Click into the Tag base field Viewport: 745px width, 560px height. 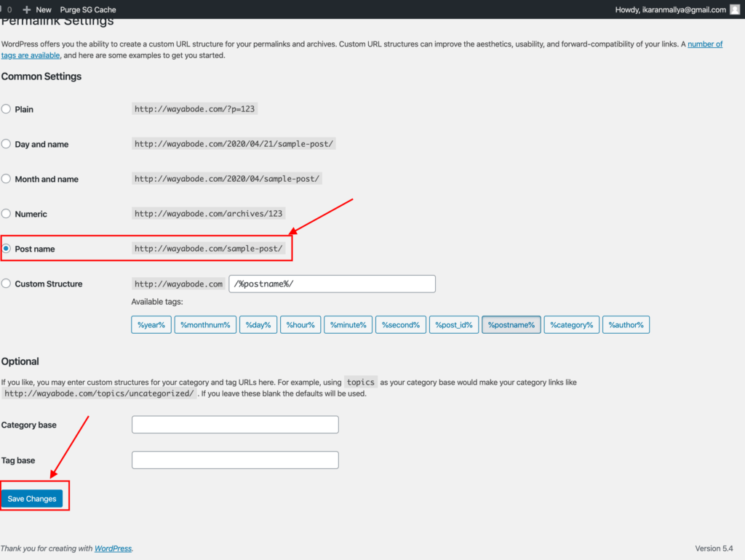[x=235, y=460]
